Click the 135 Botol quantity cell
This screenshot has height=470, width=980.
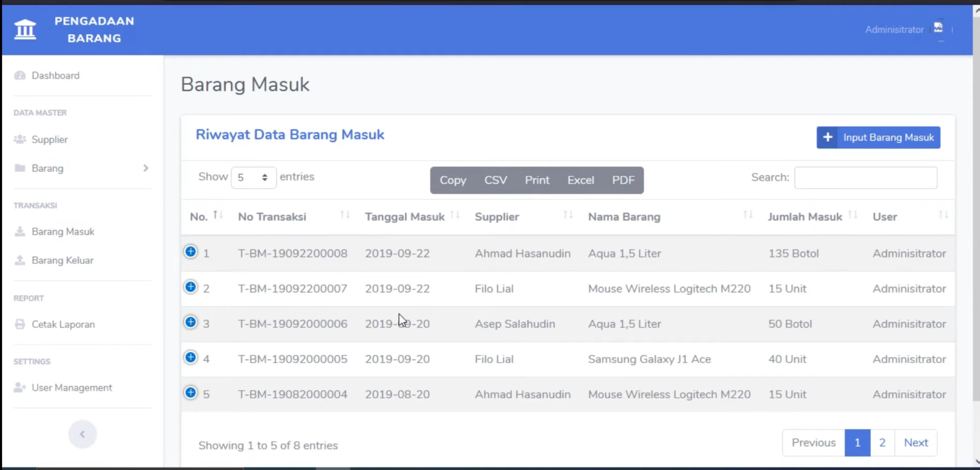coord(793,253)
